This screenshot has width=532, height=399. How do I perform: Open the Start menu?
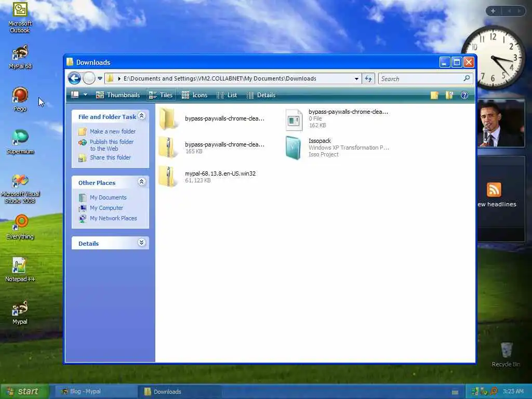tap(24, 392)
